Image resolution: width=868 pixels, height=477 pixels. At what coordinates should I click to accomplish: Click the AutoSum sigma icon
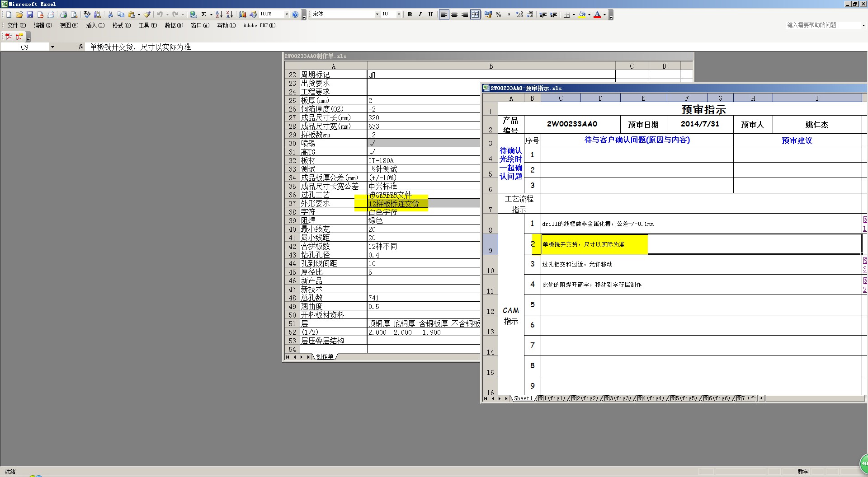204,14
